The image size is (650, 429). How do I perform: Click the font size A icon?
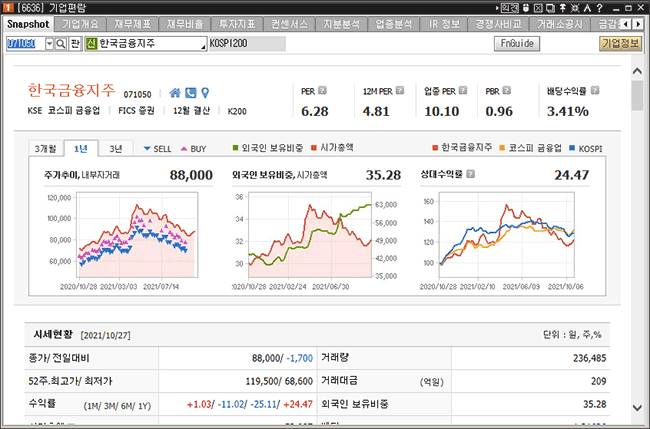[x=587, y=8]
